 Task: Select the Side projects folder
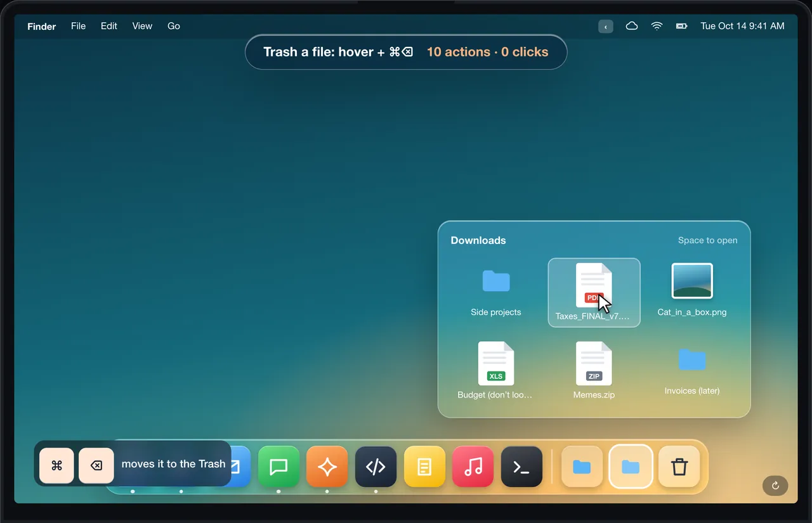(496, 293)
